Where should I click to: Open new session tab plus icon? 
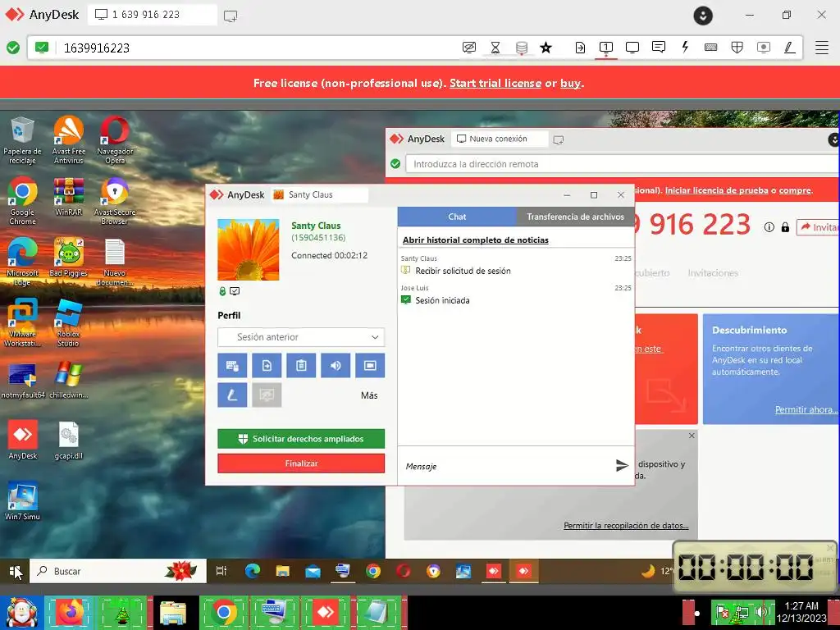pos(231,16)
